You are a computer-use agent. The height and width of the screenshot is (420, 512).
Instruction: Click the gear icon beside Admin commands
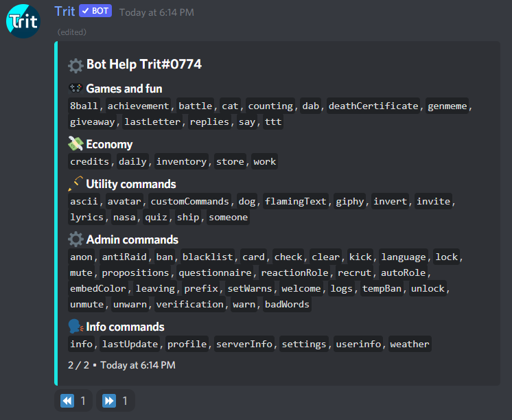pyautogui.click(x=75, y=240)
